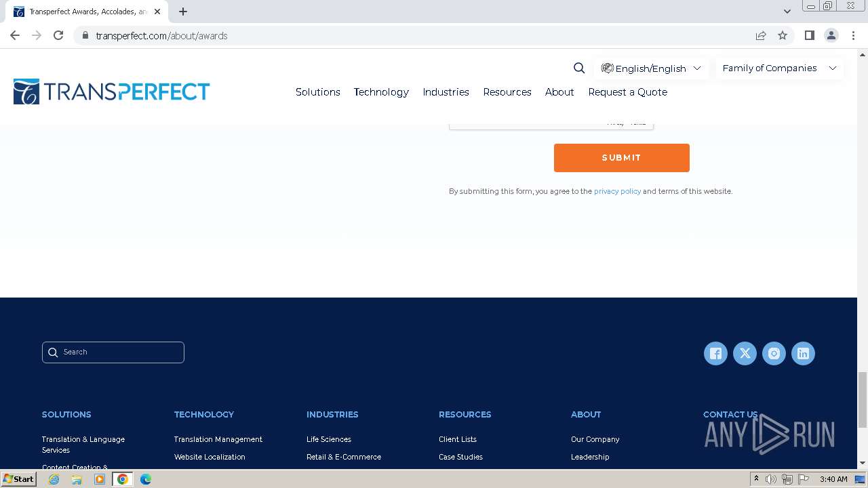
Task: Toggle the browser side panel icon
Action: [809, 35]
